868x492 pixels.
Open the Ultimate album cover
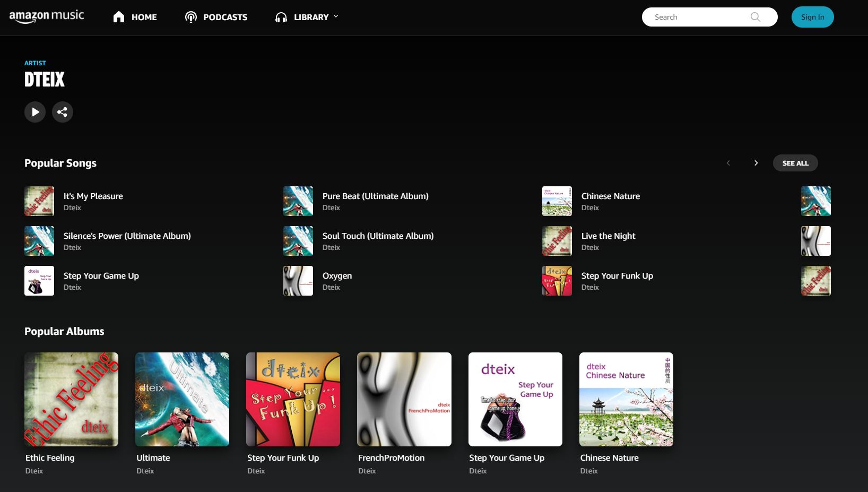pyautogui.click(x=182, y=399)
